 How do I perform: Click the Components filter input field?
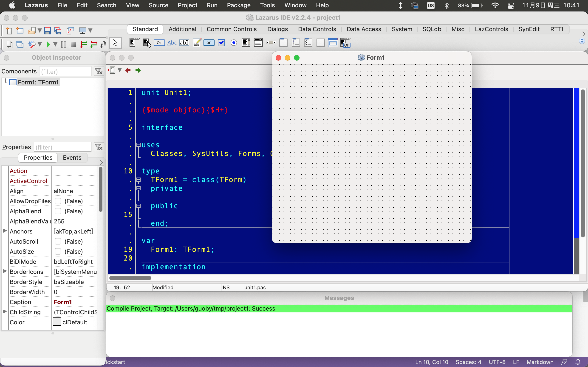[x=65, y=72]
